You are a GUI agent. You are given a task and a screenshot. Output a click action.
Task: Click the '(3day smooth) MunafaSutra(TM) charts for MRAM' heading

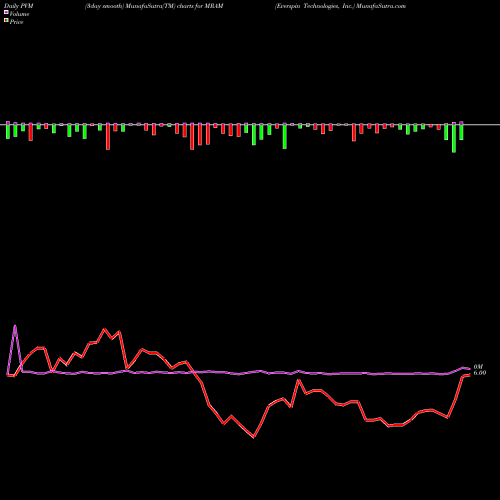[154, 6]
